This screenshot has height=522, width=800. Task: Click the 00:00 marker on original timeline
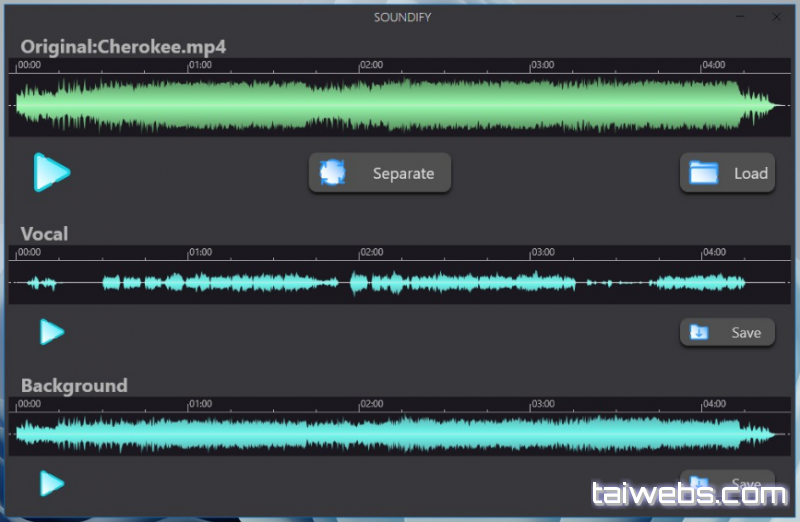click(29, 65)
